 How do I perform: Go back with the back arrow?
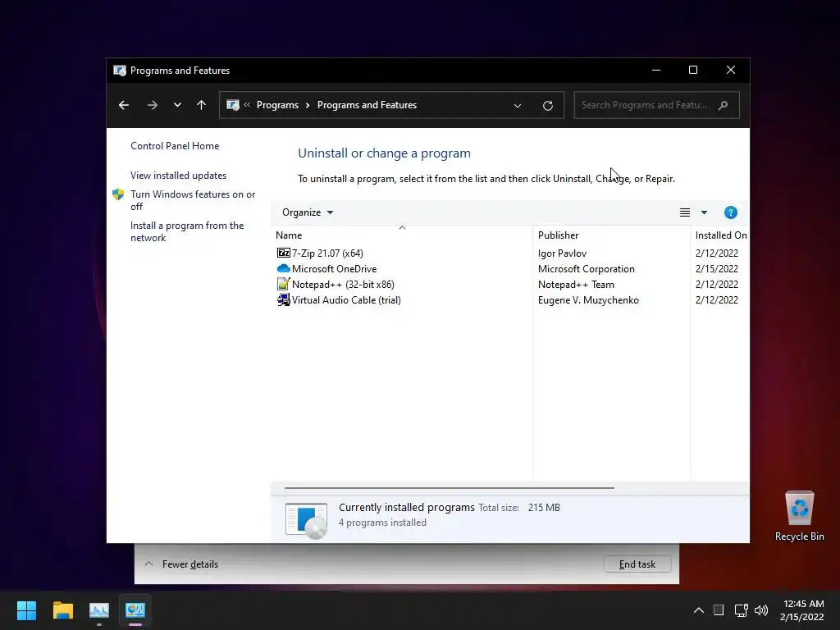point(124,105)
